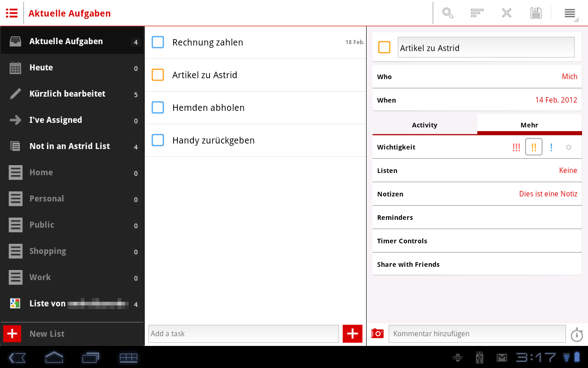Screen dimensions: 588x368
Task: Check off Artikel zu Astrid in task list
Action: [x=158, y=75]
